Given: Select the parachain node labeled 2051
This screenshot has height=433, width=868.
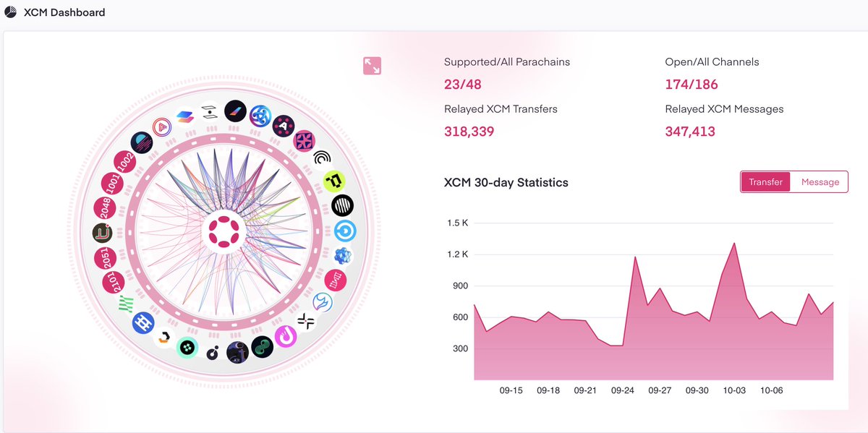Looking at the screenshot, I should [104, 258].
